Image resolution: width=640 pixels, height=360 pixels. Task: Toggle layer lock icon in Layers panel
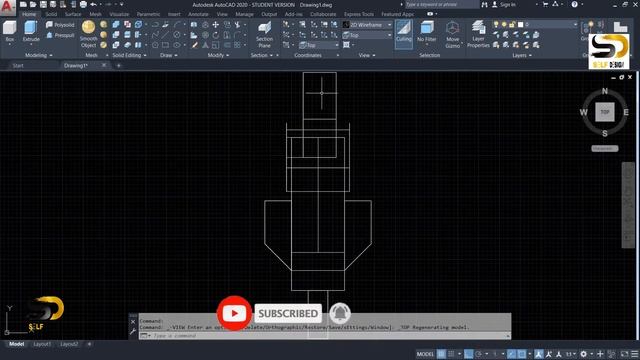(x=512, y=24)
